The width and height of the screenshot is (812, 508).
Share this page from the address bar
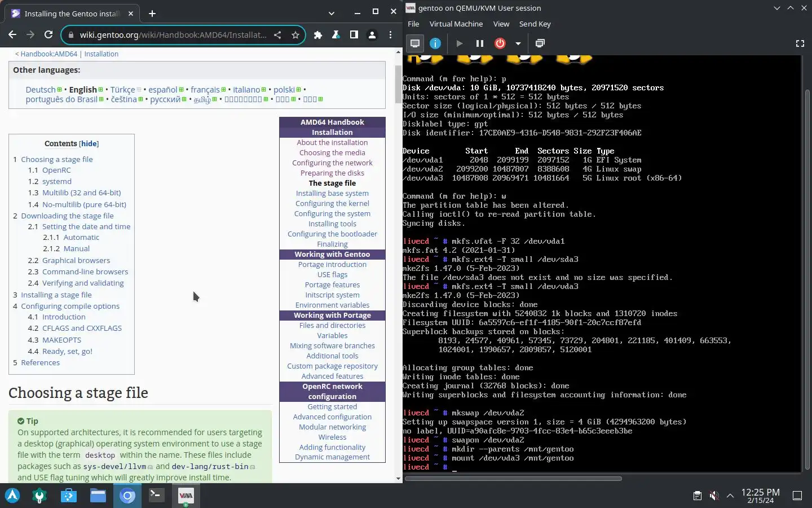[x=277, y=35]
